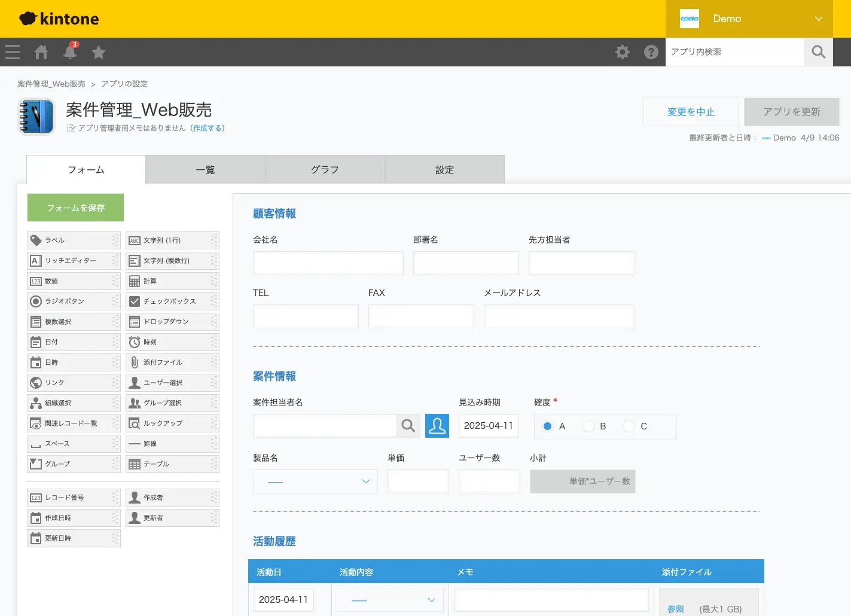Select the ユーザー選択 field icon
The image size is (851, 616).
click(135, 383)
